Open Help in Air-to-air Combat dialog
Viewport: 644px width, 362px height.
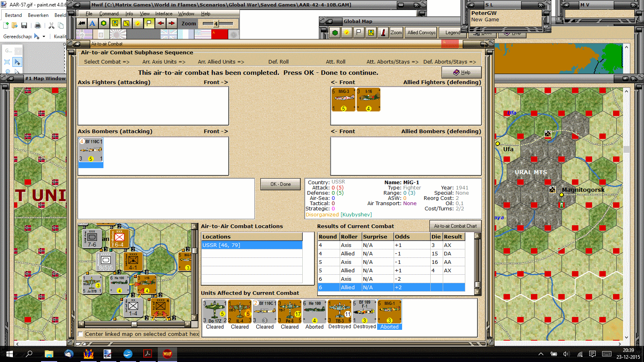point(462,72)
